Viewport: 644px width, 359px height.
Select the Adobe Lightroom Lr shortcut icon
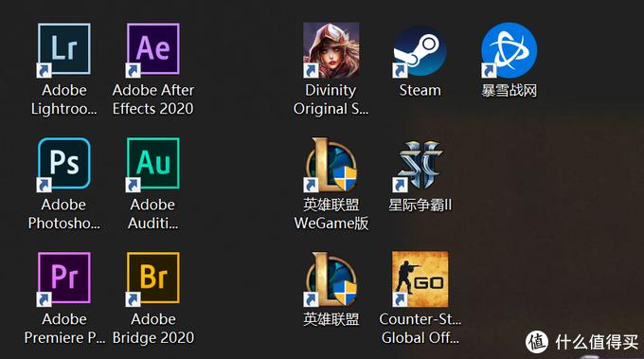(64, 49)
